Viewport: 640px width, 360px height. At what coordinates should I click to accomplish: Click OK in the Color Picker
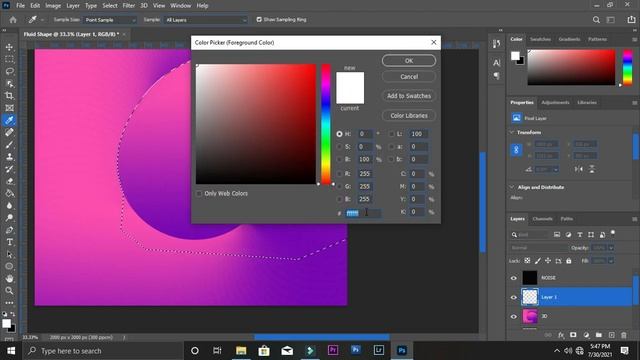pyautogui.click(x=409, y=60)
